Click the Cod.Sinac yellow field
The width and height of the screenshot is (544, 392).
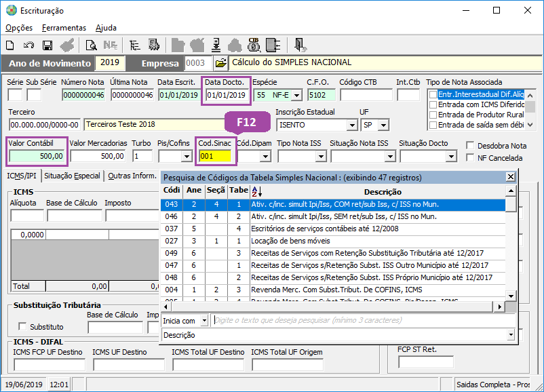tap(215, 156)
